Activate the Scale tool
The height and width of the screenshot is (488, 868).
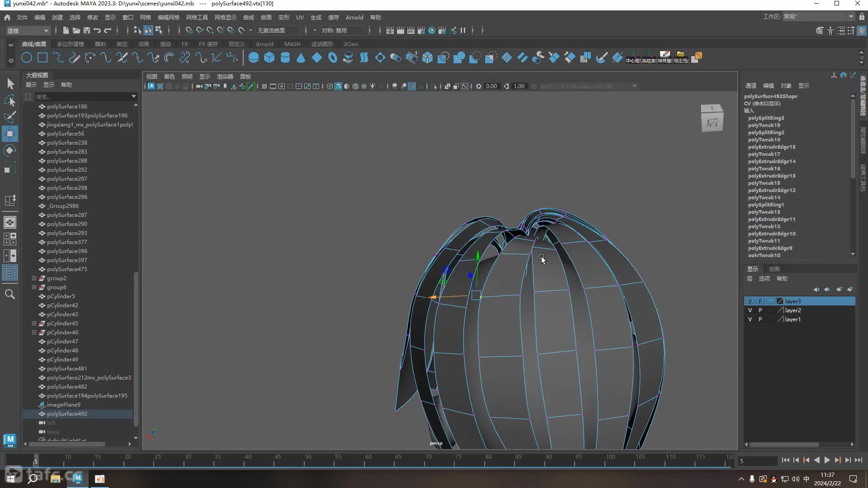pos(10,168)
